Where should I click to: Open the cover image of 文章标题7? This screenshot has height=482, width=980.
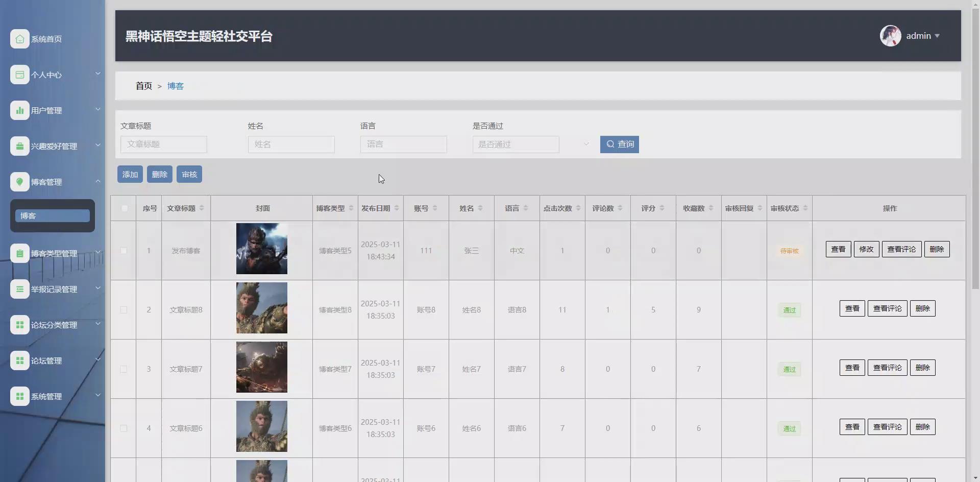click(262, 367)
